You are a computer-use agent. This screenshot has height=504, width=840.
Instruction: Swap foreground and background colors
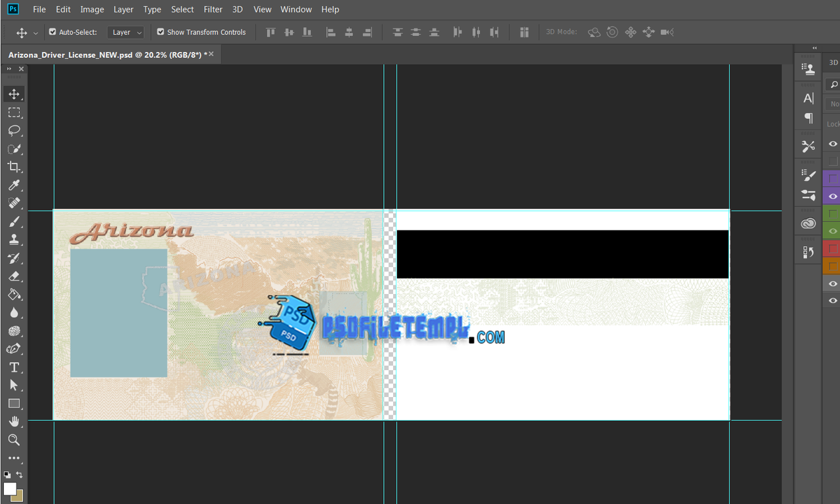tap(19, 474)
